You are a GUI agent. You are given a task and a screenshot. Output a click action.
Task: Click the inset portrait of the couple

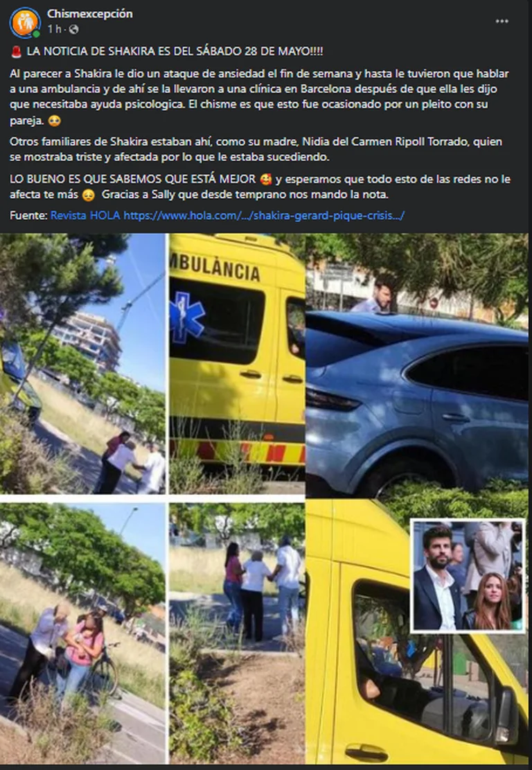(468, 575)
